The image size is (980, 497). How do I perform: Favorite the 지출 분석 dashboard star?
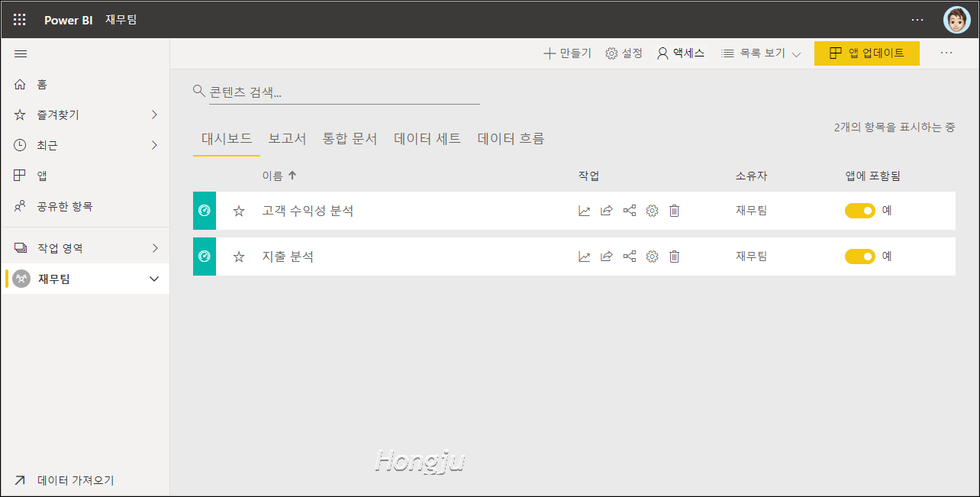tap(239, 257)
